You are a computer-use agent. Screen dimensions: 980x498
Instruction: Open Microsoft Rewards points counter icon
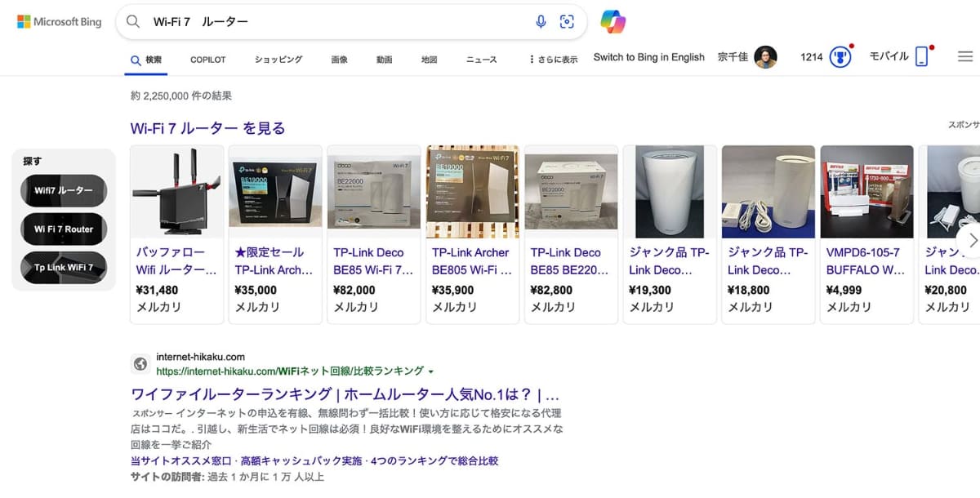[841, 56]
